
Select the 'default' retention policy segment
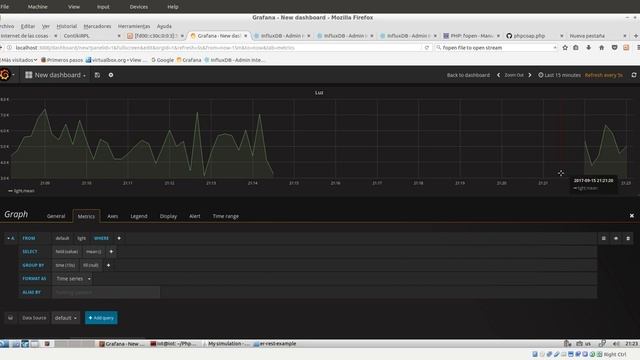[x=62, y=238]
